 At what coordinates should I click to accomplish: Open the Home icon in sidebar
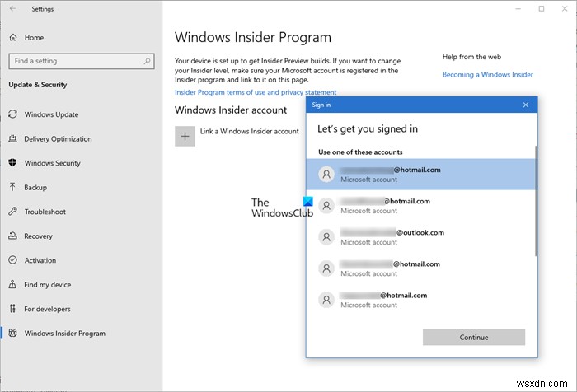pos(13,37)
